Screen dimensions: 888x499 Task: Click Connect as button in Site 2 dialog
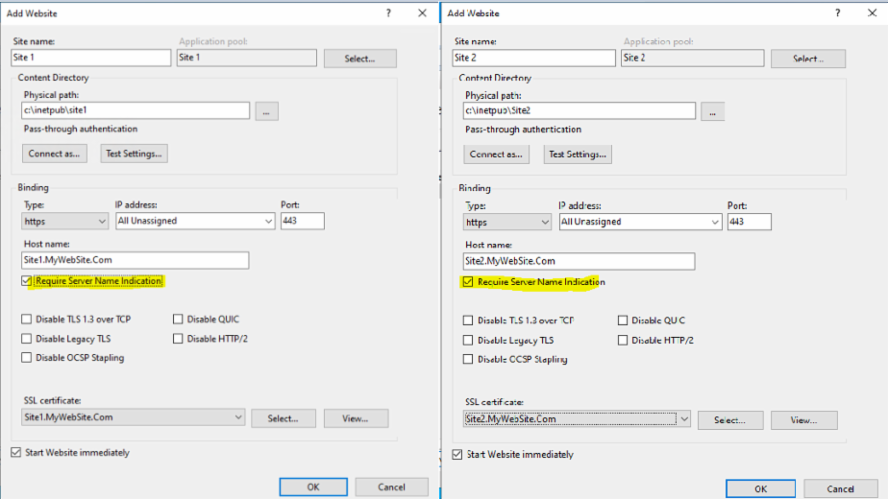496,154
